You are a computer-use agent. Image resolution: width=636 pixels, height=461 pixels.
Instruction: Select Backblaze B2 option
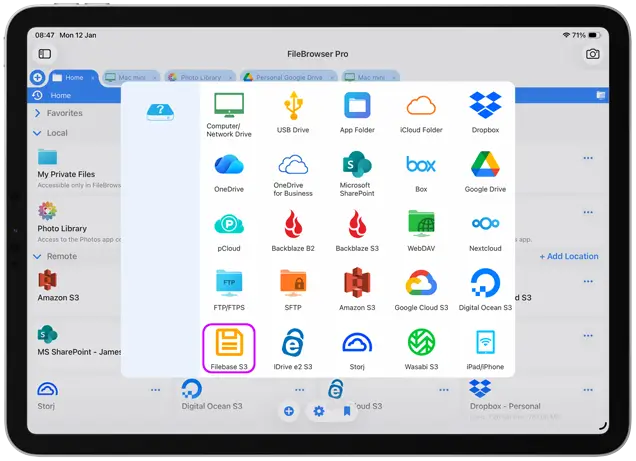(293, 231)
